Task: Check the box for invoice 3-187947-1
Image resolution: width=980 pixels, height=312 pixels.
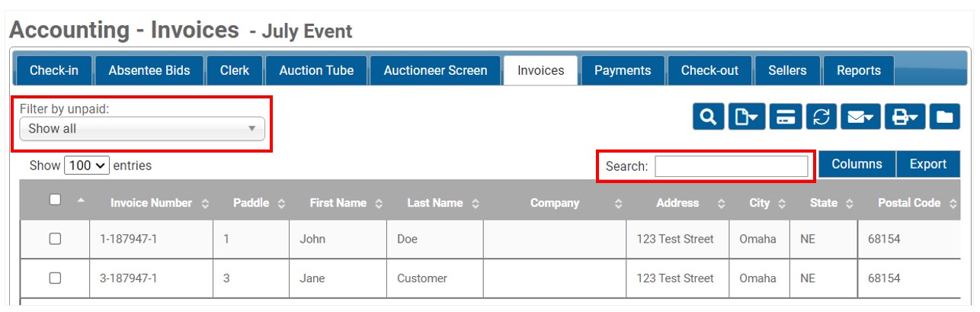Action: point(55,278)
